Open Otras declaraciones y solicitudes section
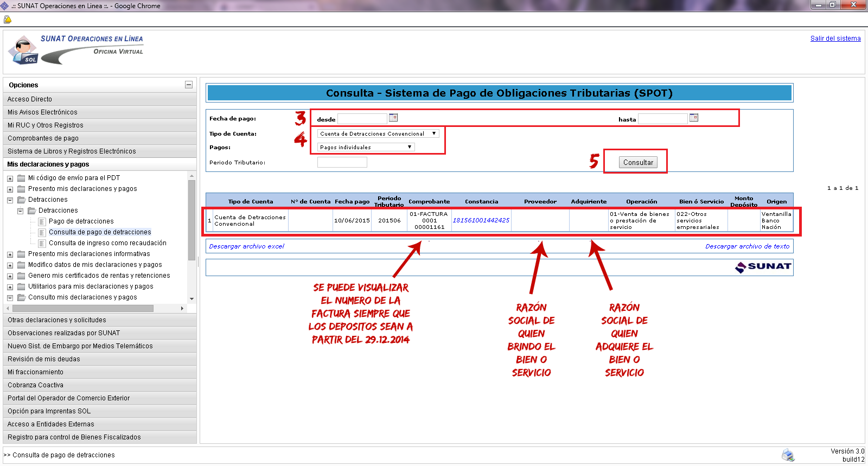 coord(100,320)
